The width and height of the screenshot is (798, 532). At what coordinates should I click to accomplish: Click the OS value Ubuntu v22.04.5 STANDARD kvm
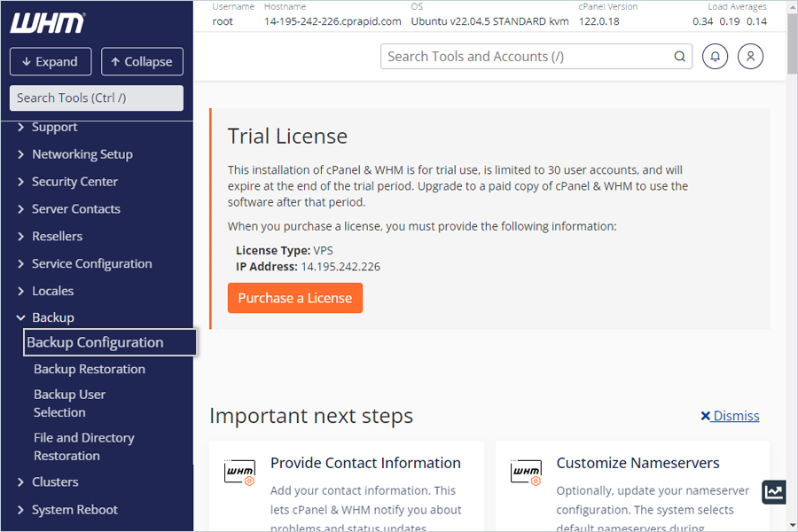click(x=489, y=21)
